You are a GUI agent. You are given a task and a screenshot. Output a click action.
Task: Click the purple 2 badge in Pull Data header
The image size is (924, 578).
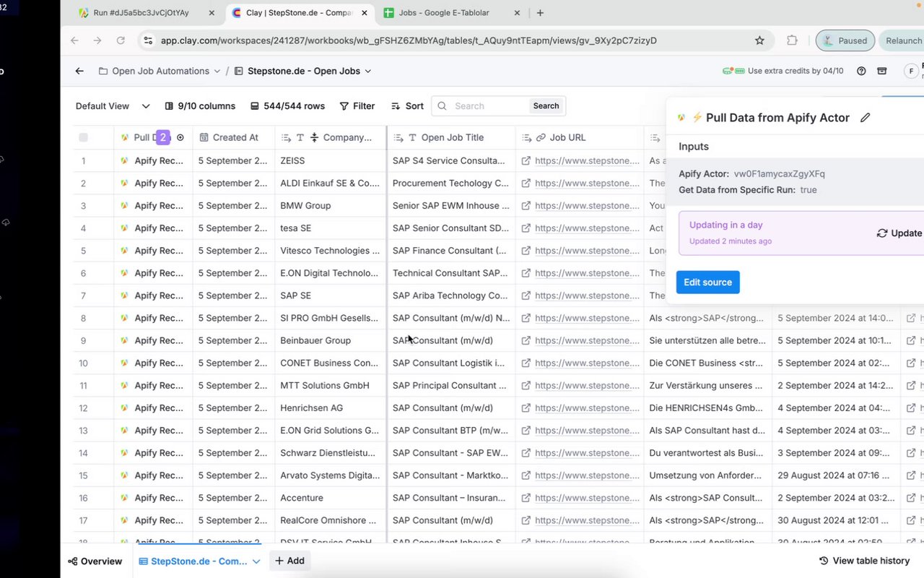(x=163, y=137)
